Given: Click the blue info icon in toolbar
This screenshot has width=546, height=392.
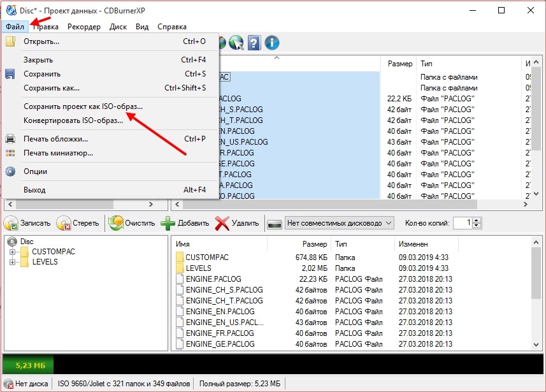Looking at the screenshot, I should click(272, 43).
